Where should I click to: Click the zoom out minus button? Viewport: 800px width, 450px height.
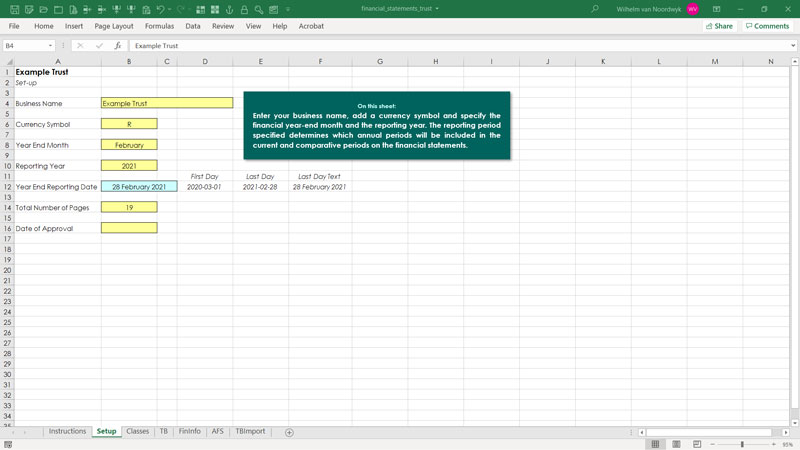point(713,444)
